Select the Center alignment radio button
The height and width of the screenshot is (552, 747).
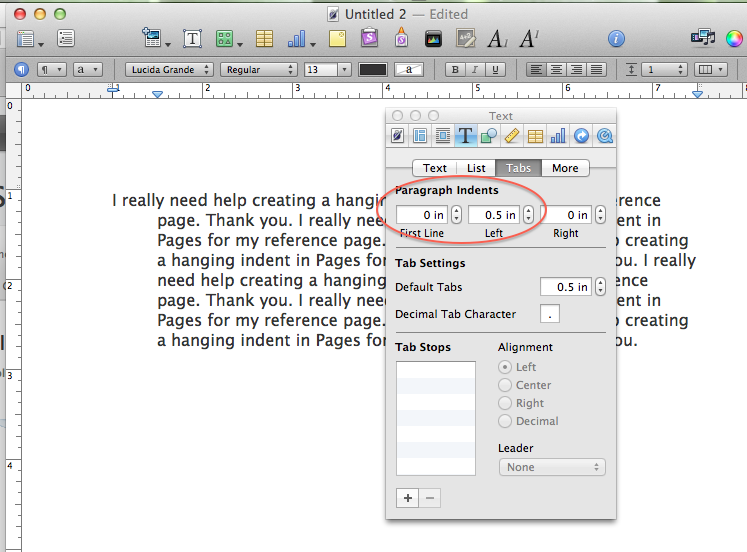pyautogui.click(x=505, y=385)
